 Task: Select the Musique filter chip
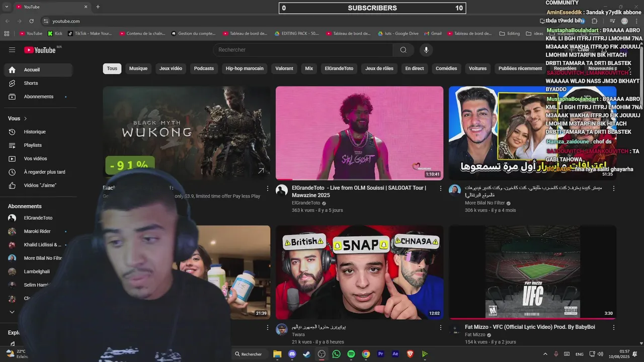(x=138, y=68)
